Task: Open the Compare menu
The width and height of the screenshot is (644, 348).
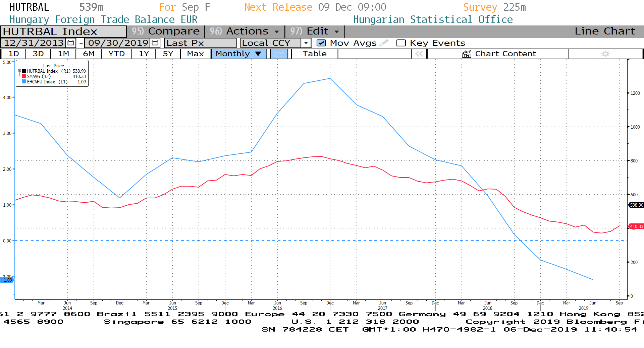Action: (166, 31)
